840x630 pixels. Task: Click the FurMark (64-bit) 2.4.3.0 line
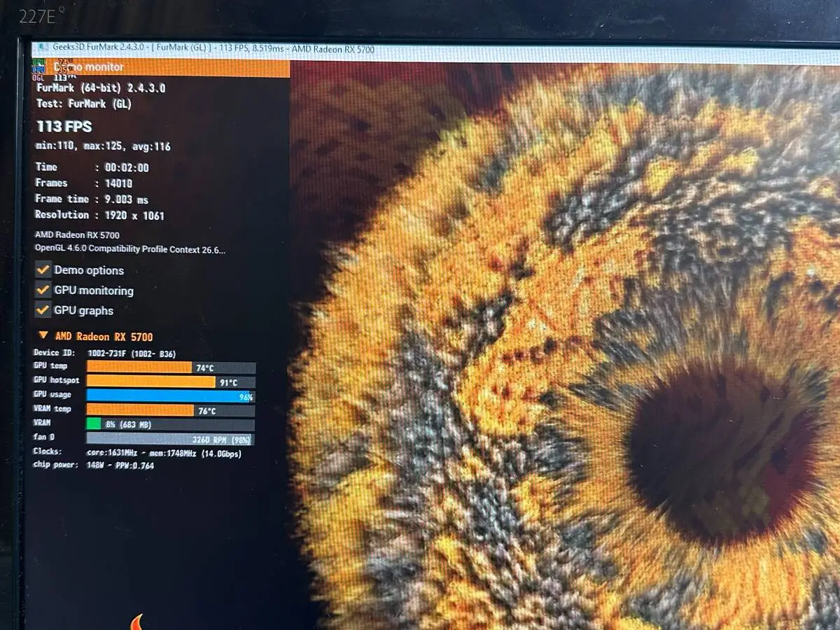point(101,88)
